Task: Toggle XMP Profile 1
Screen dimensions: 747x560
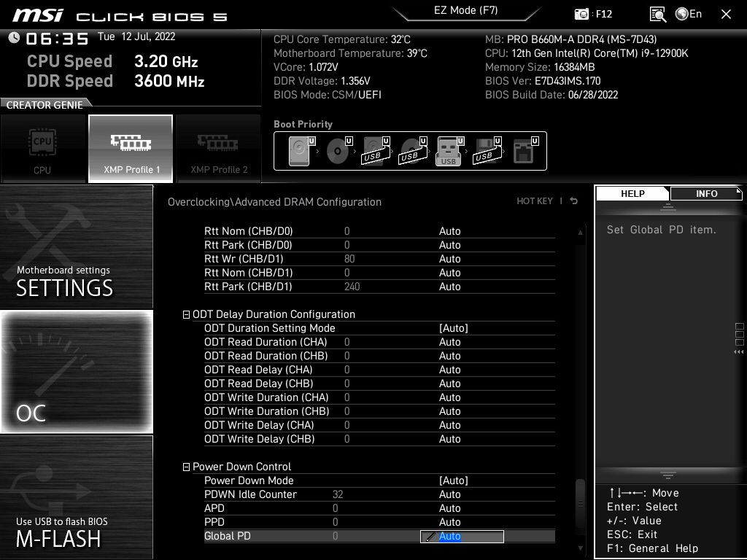Action: point(131,149)
